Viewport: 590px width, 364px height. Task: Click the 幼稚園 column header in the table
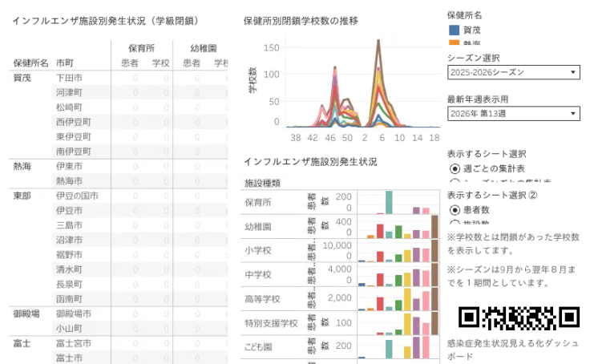point(203,48)
